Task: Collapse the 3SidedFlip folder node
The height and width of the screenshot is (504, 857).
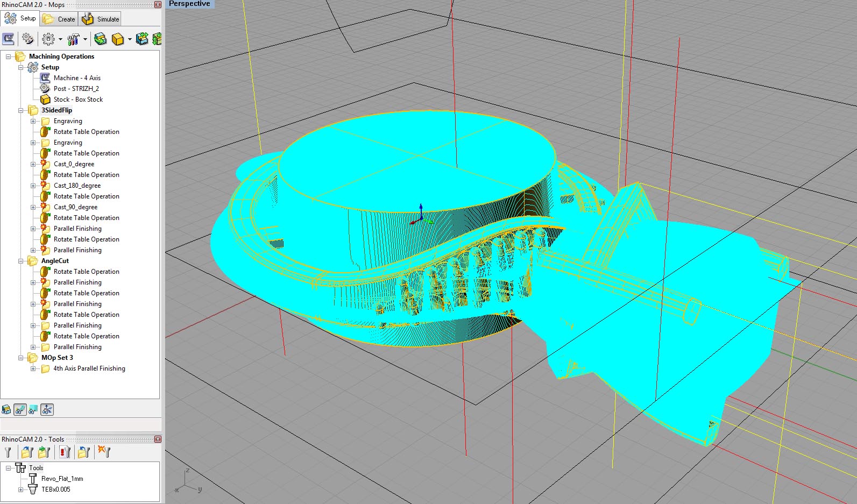Action: (x=21, y=110)
